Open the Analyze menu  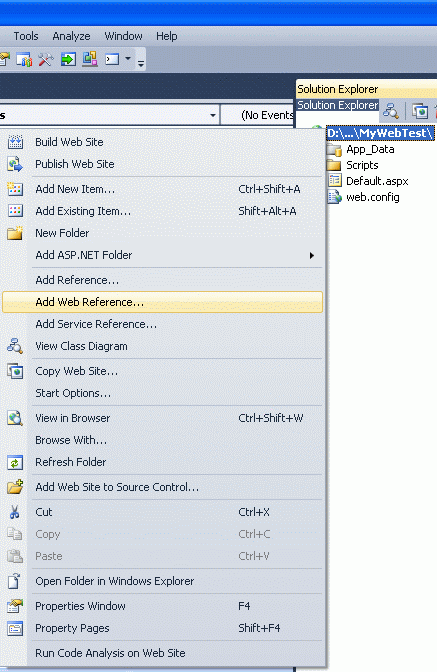[x=71, y=36]
